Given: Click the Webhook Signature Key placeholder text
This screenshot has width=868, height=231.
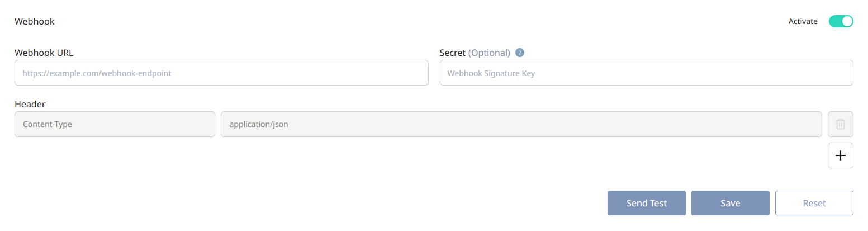Looking at the screenshot, I should point(491,73).
